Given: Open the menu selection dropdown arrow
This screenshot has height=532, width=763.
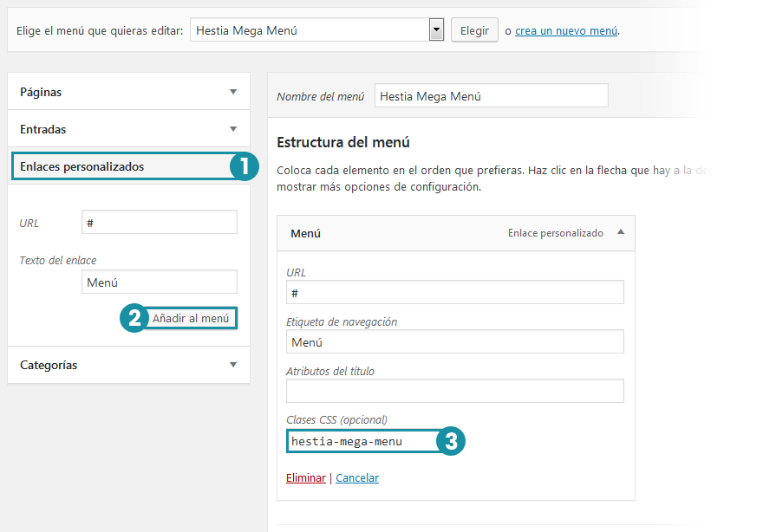Looking at the screenshot, I should pos(436,30).
